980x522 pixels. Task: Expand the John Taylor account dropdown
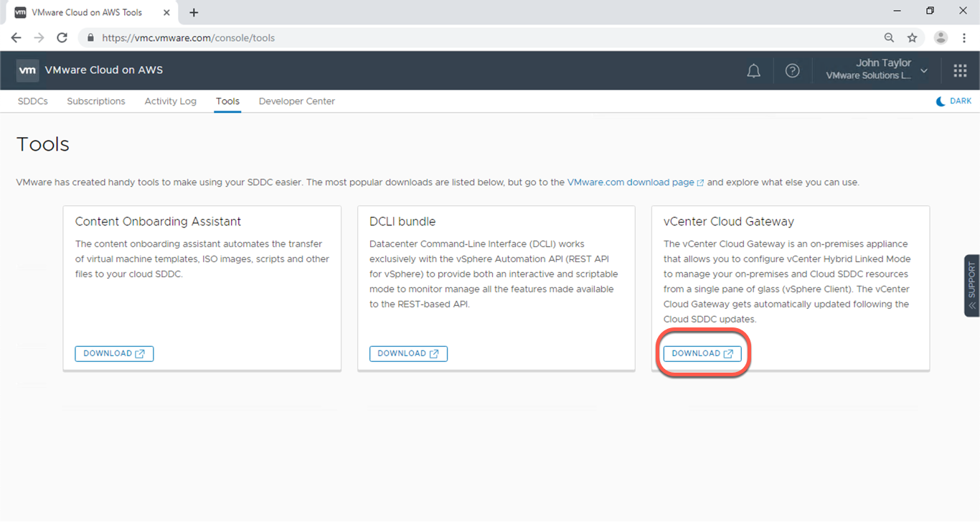coord(923,70)
